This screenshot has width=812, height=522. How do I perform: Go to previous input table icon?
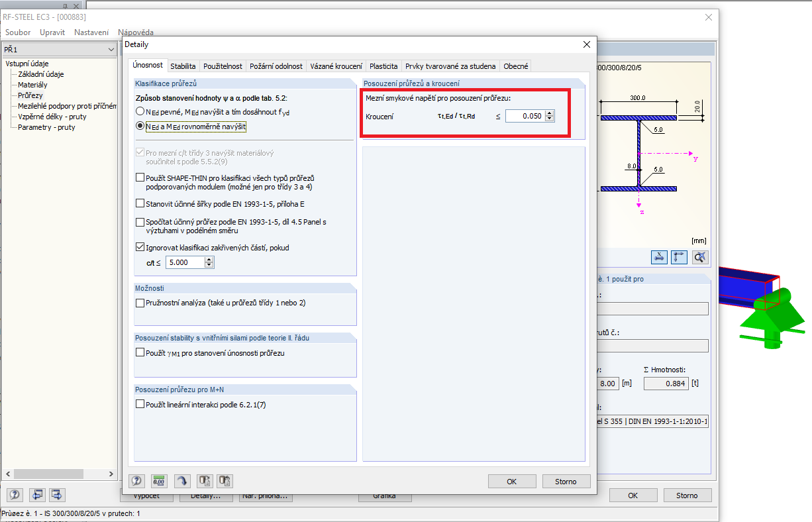tap(37, 494)
